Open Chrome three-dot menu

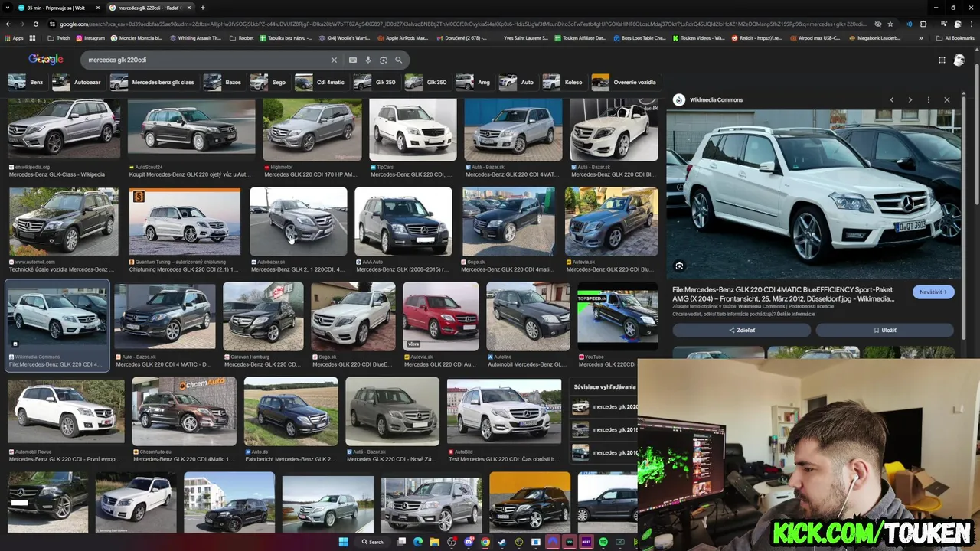pos(972,24)
